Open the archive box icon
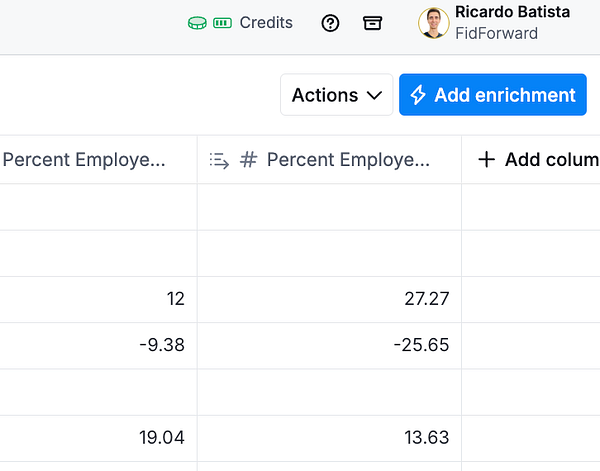This screenshot has width=600, height=471. [373, 23]
